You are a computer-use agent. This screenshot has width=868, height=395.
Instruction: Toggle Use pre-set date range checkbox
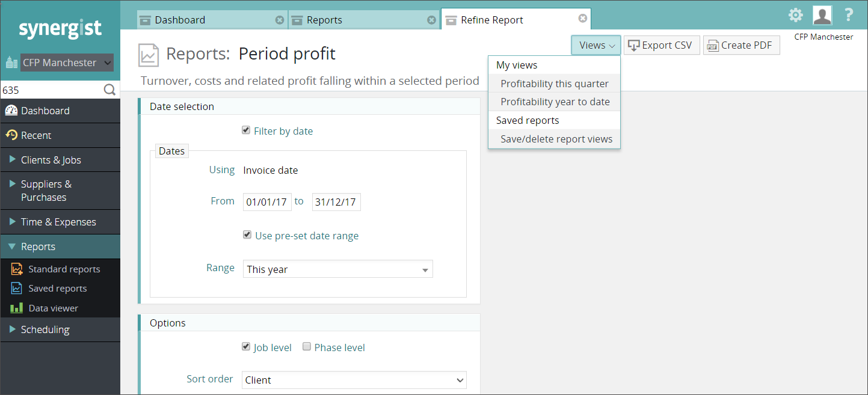(x=247, y=235)
